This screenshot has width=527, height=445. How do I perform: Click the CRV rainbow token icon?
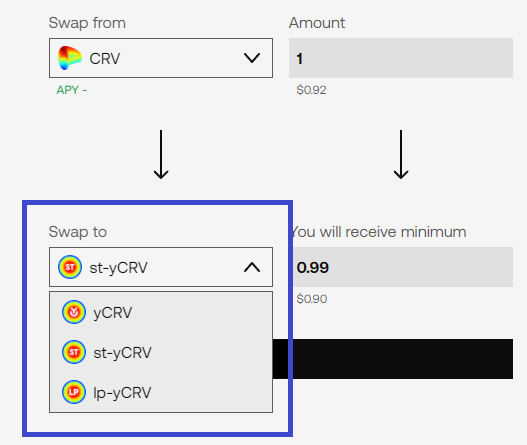pos(70,58)
